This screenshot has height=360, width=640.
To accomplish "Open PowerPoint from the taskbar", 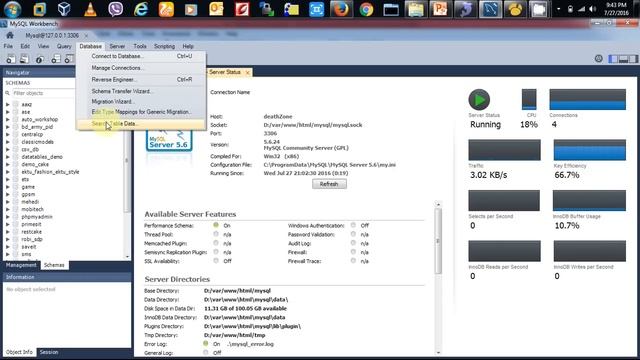I will pyautogui.click(x=440, y=9).
